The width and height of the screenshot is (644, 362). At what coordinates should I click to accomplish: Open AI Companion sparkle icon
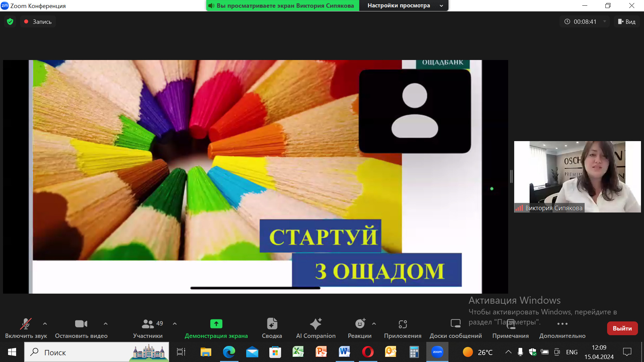[316, 324]
